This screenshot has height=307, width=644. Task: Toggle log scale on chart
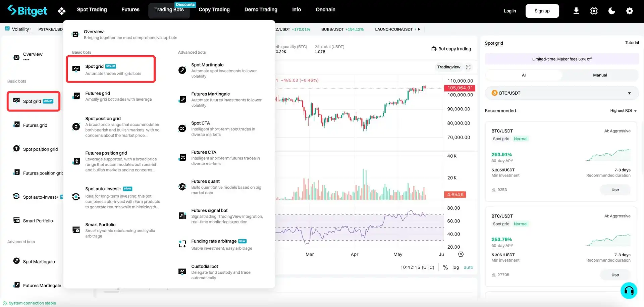click(455, 267)
